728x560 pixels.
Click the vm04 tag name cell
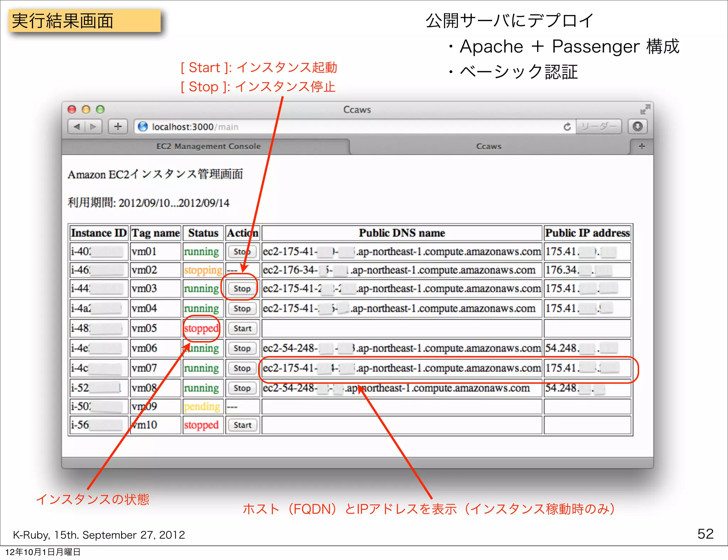156,308
